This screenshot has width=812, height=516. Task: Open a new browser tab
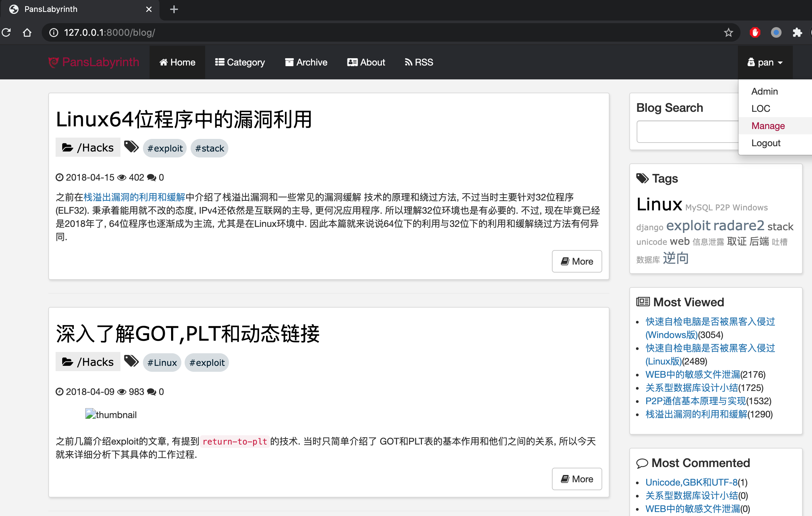point(174,9)
